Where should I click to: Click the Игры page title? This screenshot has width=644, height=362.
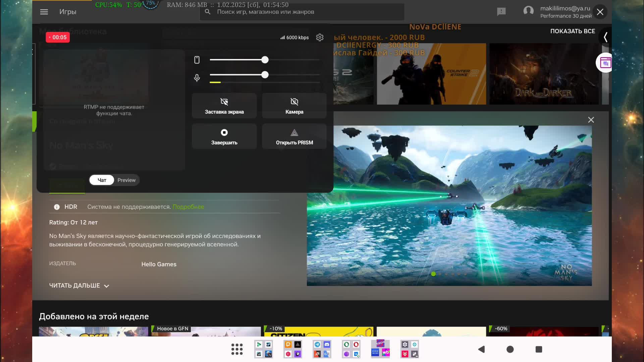[x=68, y=12]
